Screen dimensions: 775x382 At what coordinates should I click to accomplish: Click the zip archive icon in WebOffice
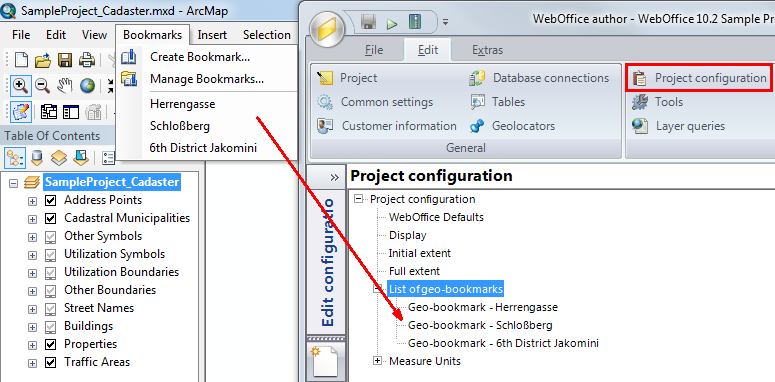point(415,22)
